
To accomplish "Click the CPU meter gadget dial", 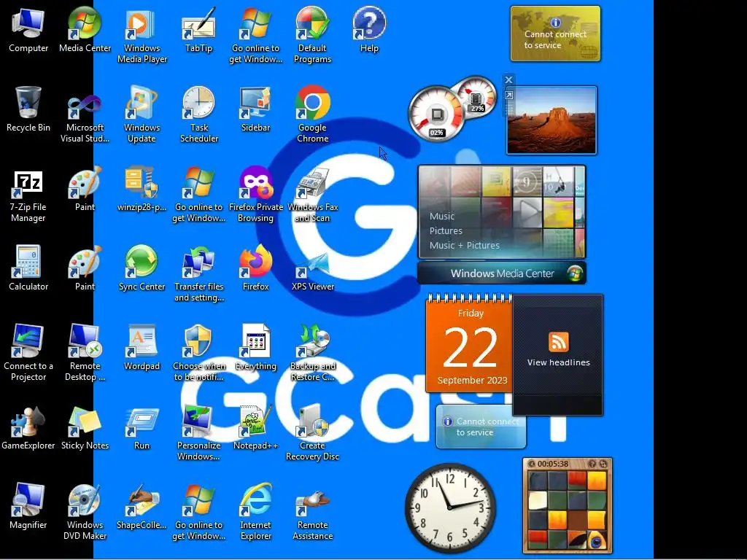I will [436, 114].
